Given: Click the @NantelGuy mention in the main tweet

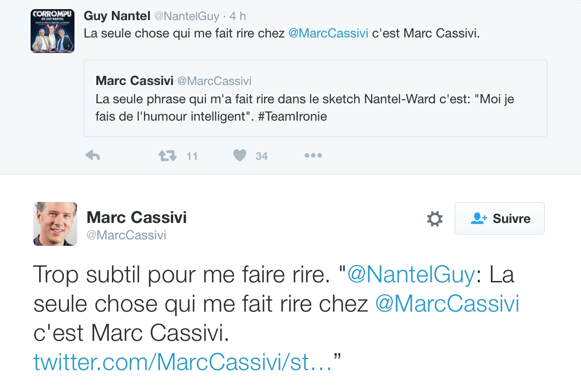Looking at the screenshot, I should tap(411, 275).
